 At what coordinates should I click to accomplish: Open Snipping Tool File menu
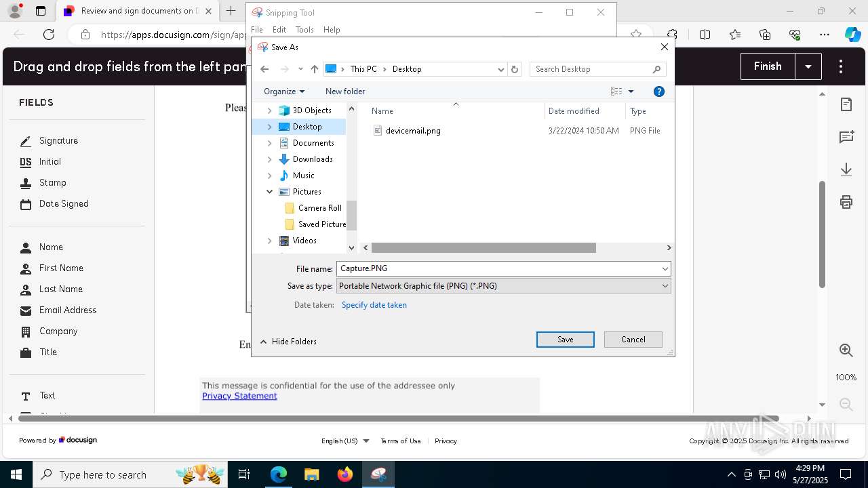pos(257,30)
